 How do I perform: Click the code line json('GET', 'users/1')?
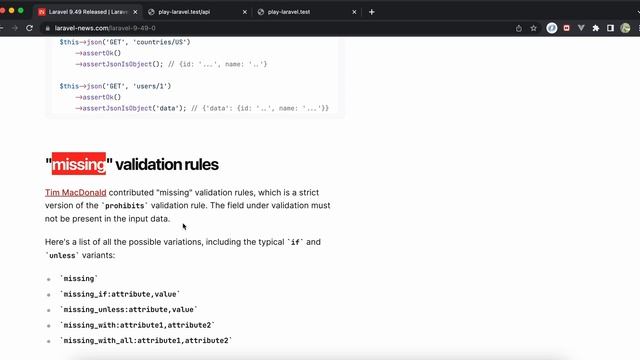coord(115,86)
